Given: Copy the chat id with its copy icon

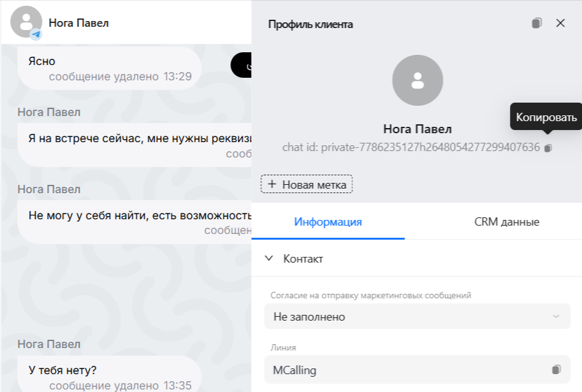Looking at the screenshot, I should pyautogui.click(x=548, y=148).
